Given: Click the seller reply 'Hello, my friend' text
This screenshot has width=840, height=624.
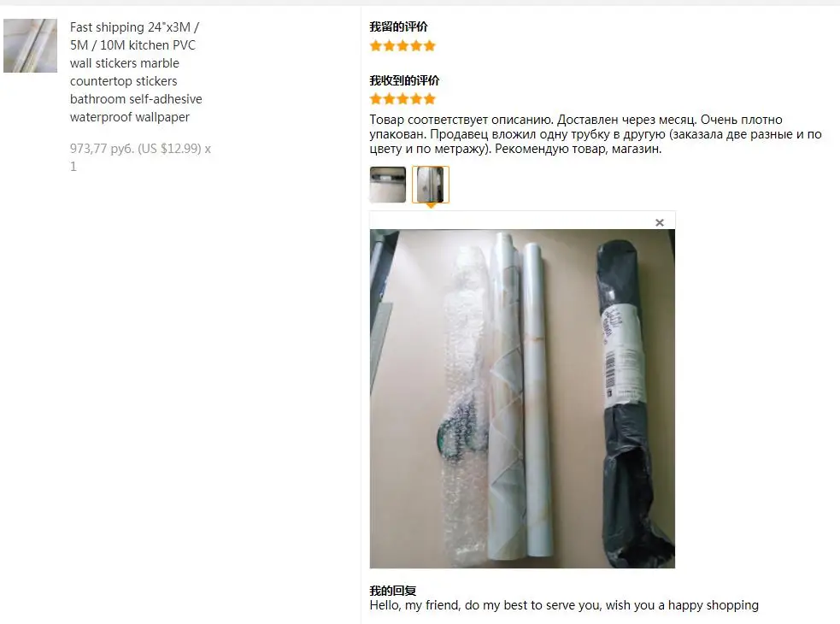Looking at the screenshot, I should click(x=564, y=605).
